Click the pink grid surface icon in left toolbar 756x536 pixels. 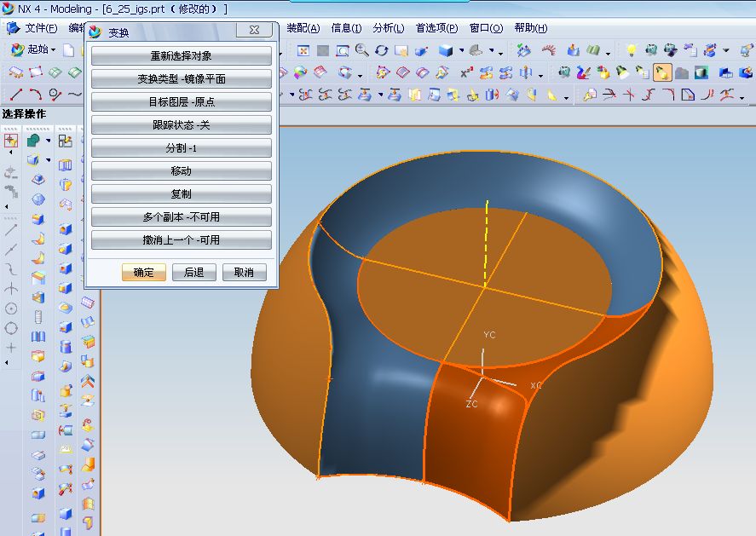pyautogui.click(x=87, y=303)
